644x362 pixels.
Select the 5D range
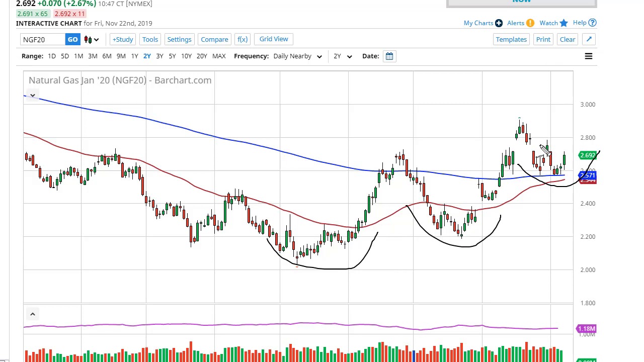coord(65,56)
